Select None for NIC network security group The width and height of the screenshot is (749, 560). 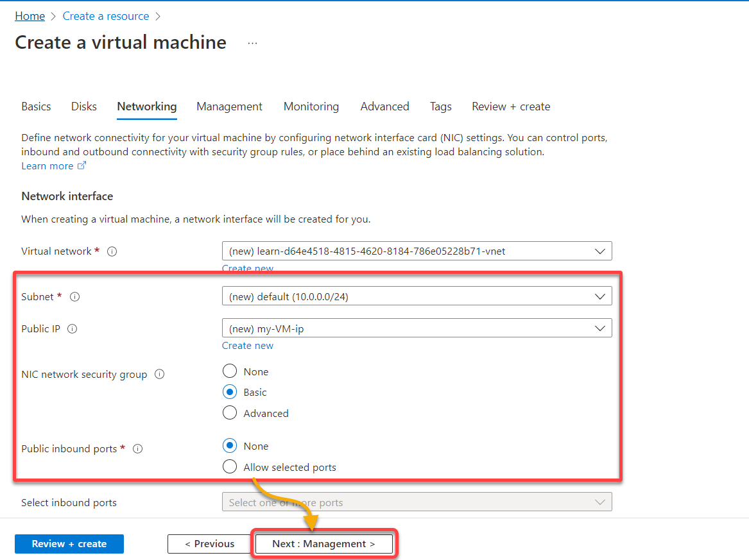tap(230, 371)
